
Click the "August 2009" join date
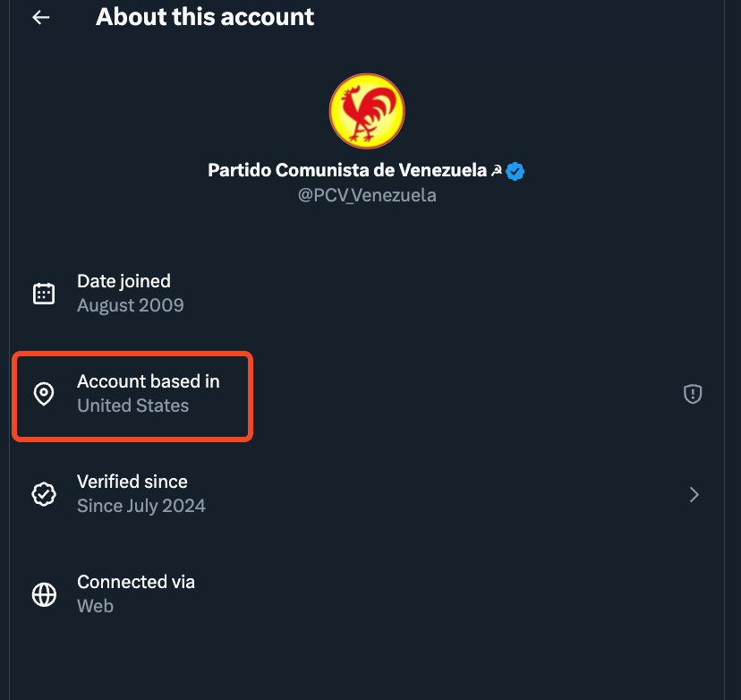[x=131, y=305]
